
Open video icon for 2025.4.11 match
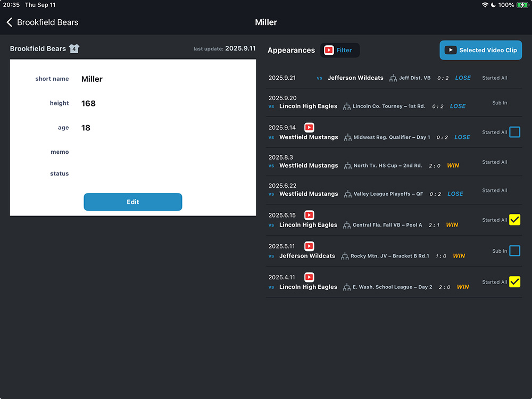click(x=309, y=277)
